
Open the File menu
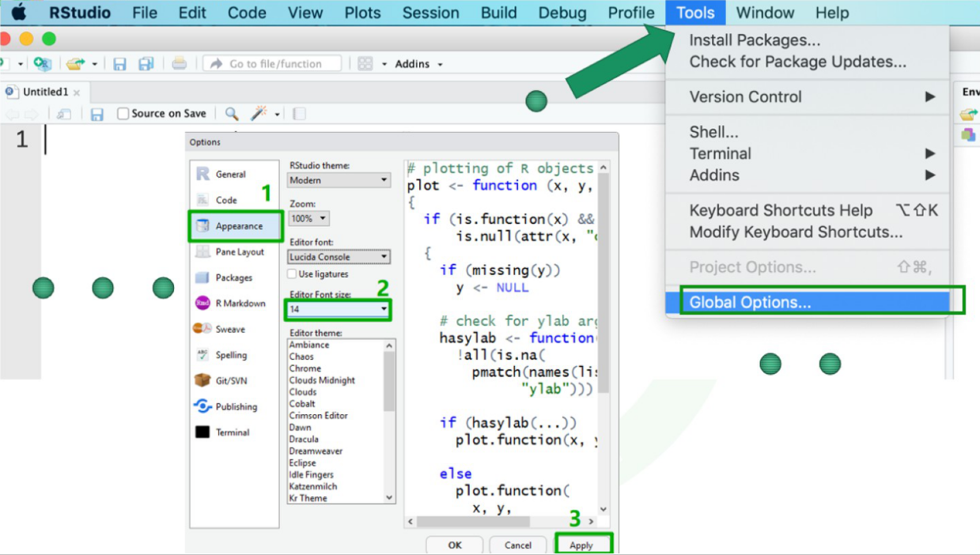[x=145, y=13]
